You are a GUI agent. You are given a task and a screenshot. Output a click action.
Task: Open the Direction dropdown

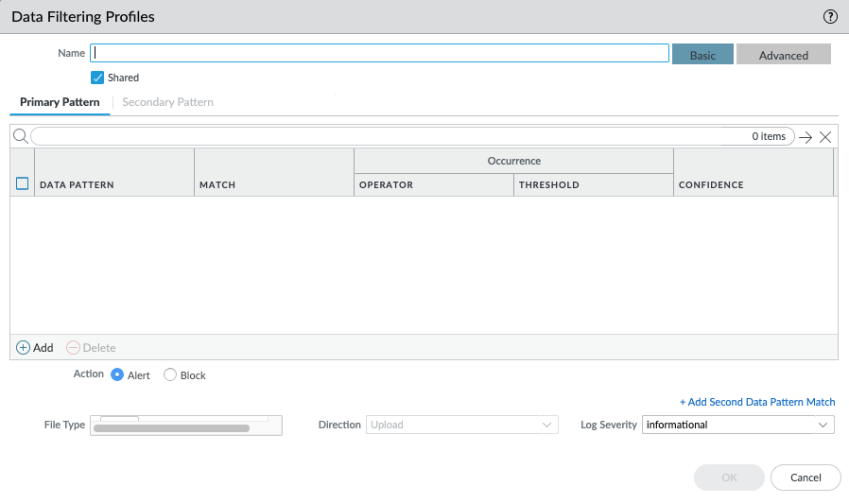point(462,426)
